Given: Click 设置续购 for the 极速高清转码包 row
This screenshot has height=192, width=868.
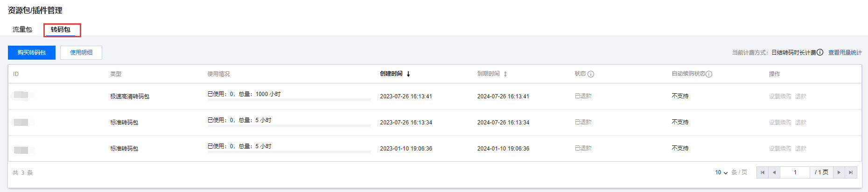Looking at the screenshot, I should click(780, 96).
